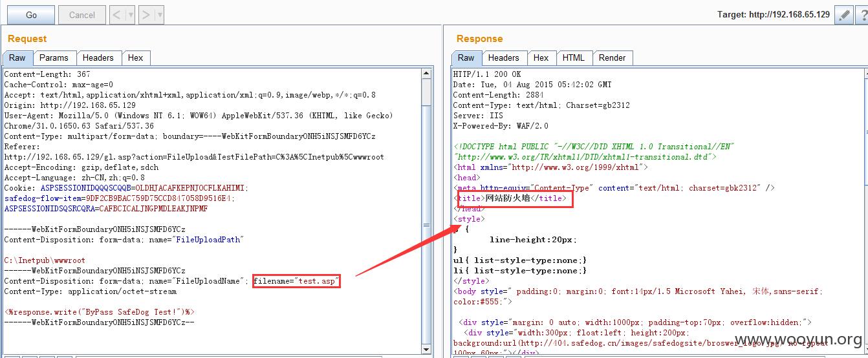
Task: Click the C:\Inetpub\wwwroot path value
Action: pyautogui.click(x=45, y=260)
